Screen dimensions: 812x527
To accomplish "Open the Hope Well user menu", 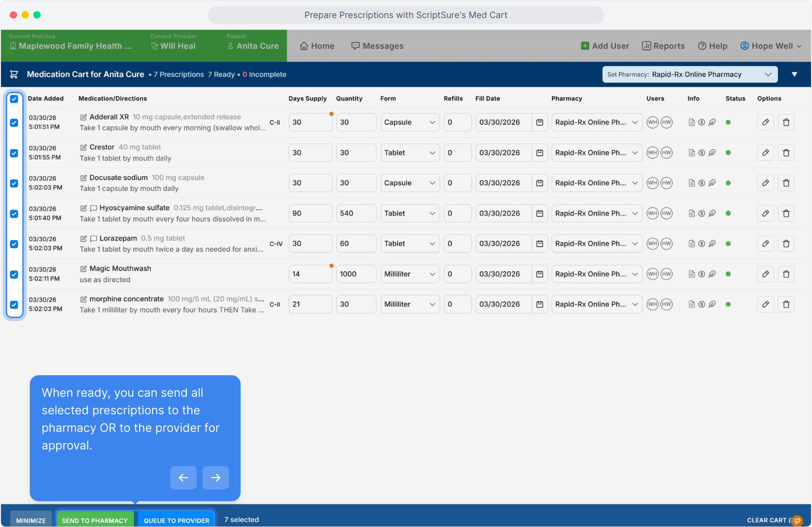I will coord(771,46).
